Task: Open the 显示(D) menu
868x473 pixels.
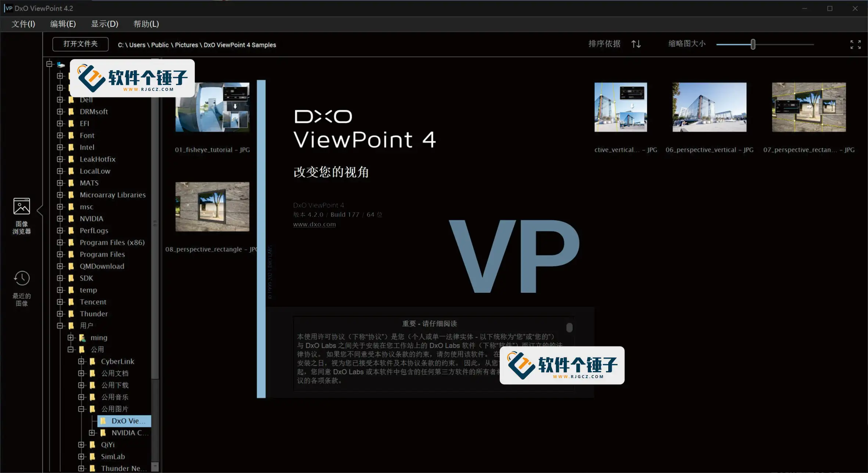Action: pos(104,24)
